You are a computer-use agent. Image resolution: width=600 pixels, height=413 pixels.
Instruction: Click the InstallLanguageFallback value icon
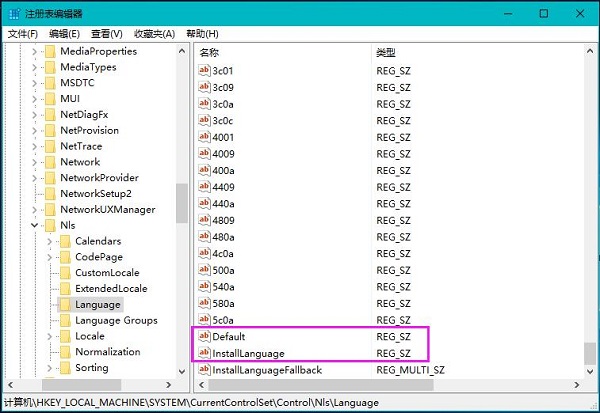[x=204, y=370]
